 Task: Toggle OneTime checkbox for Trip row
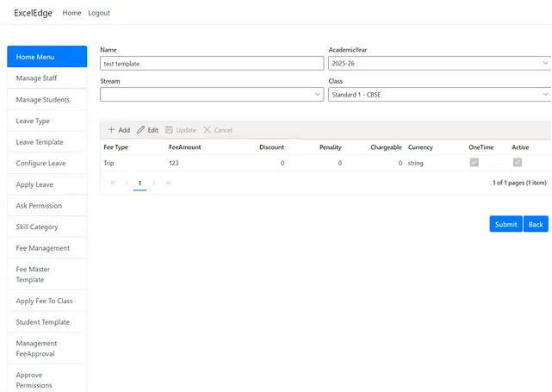pyautogui.click(x=474, y=162)
